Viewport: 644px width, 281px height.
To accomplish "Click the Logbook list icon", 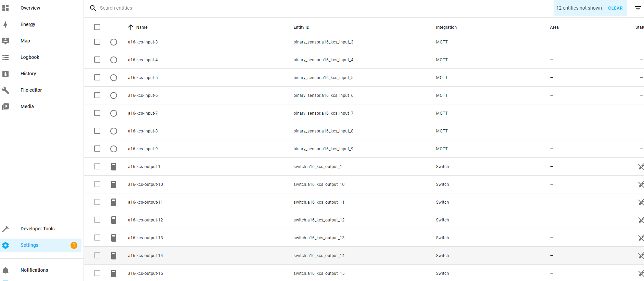I will 5,57.
